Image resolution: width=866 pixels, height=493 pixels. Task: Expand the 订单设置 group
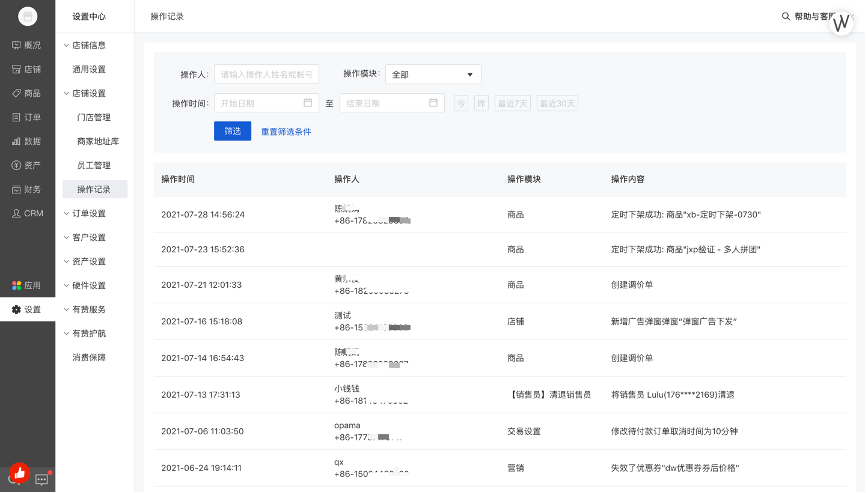84,213
